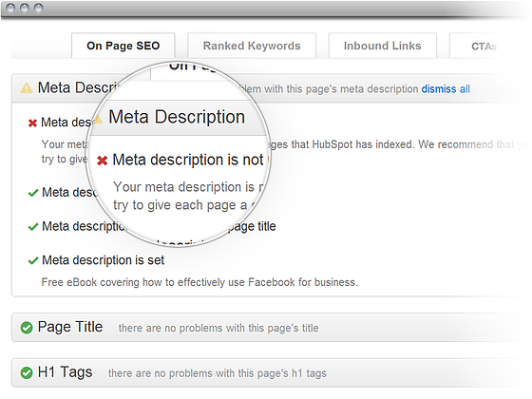Viewport: 532px width, 399px height.
Task: Click the red X icon for meta description
Action: [32, 123]
